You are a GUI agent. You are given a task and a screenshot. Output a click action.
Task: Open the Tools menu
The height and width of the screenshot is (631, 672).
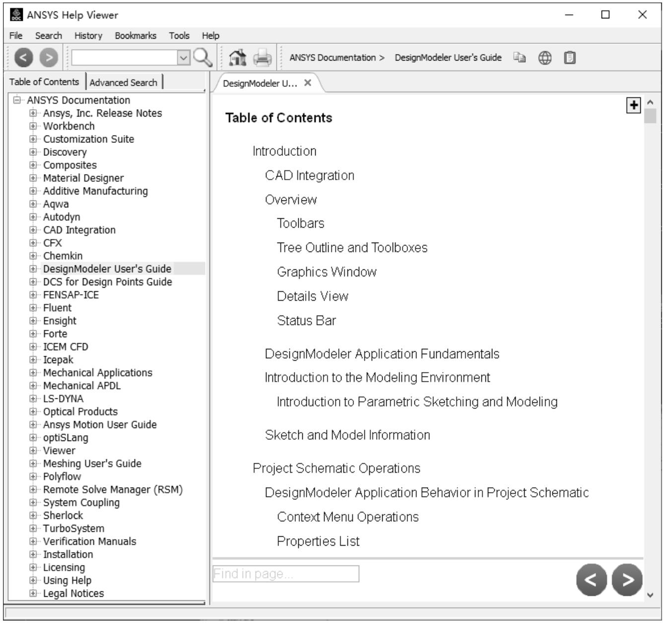point(179,36)
